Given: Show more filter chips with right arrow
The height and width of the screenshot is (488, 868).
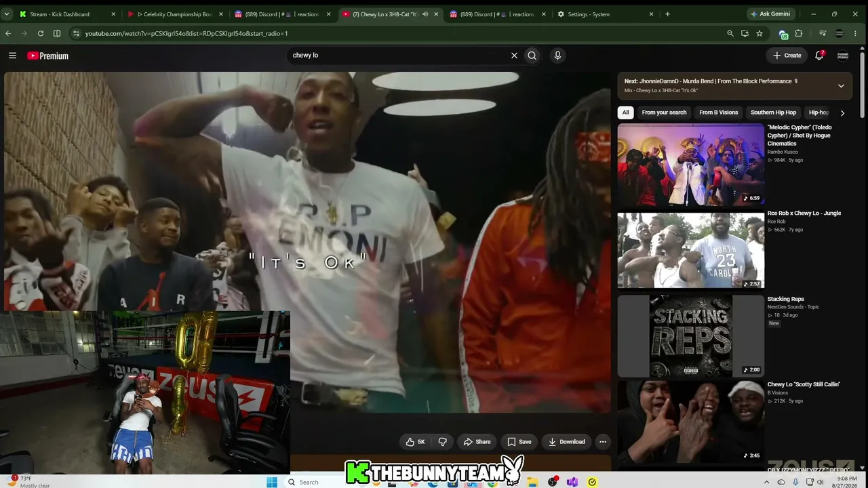Looking at the screenshot, I should pos(842,113).
